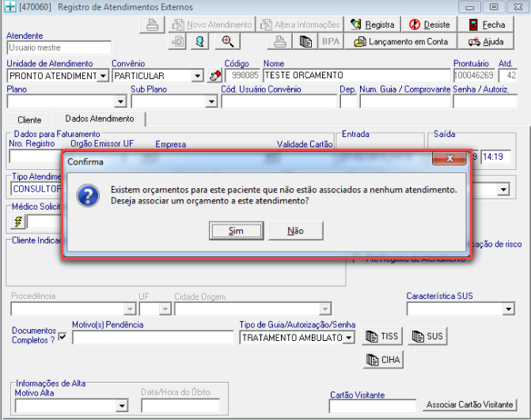This screenshot has height=420, width=531.
Task: Click the Motivo(s) Pendência field
Action: click(x=153, y=338)
